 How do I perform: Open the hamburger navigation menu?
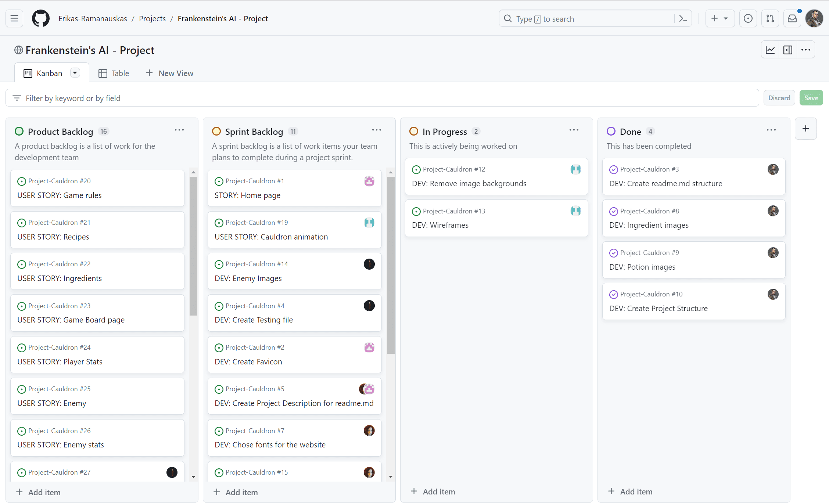point(14,18)
